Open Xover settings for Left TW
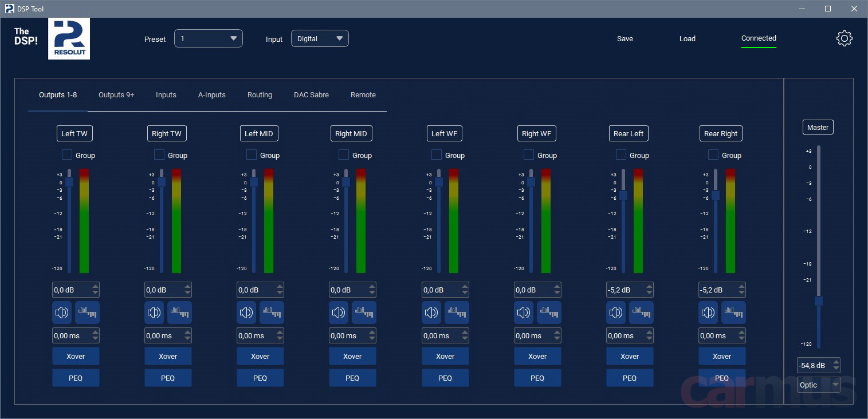This screenshot has height=419, width=868. coord(76,356)
